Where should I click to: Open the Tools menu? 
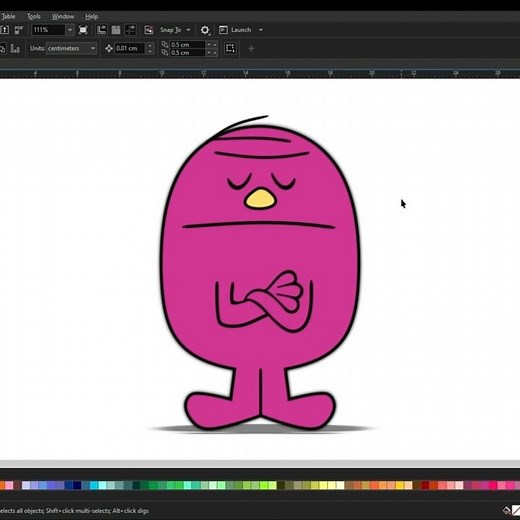click(34, 16)
